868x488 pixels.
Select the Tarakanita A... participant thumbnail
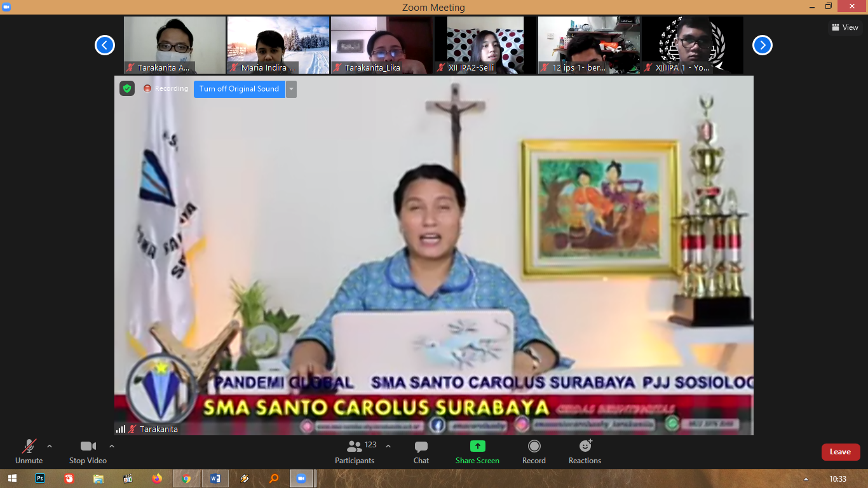(x=175, y=45)
